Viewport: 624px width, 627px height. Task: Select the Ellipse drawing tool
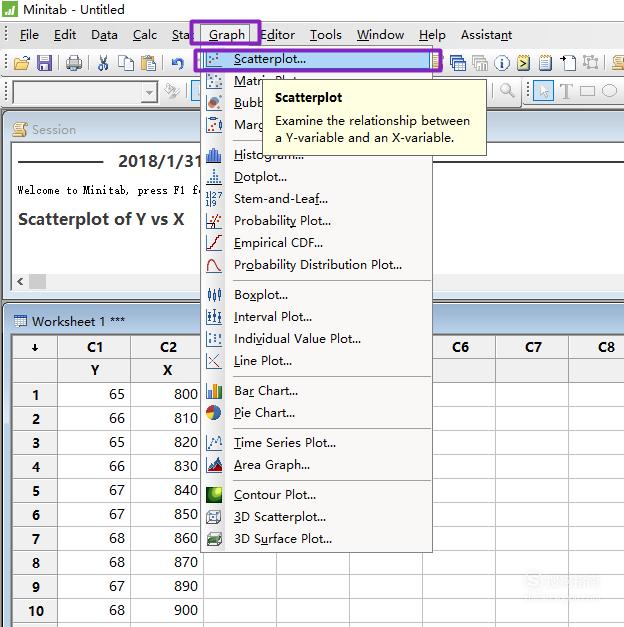(609, 91)
